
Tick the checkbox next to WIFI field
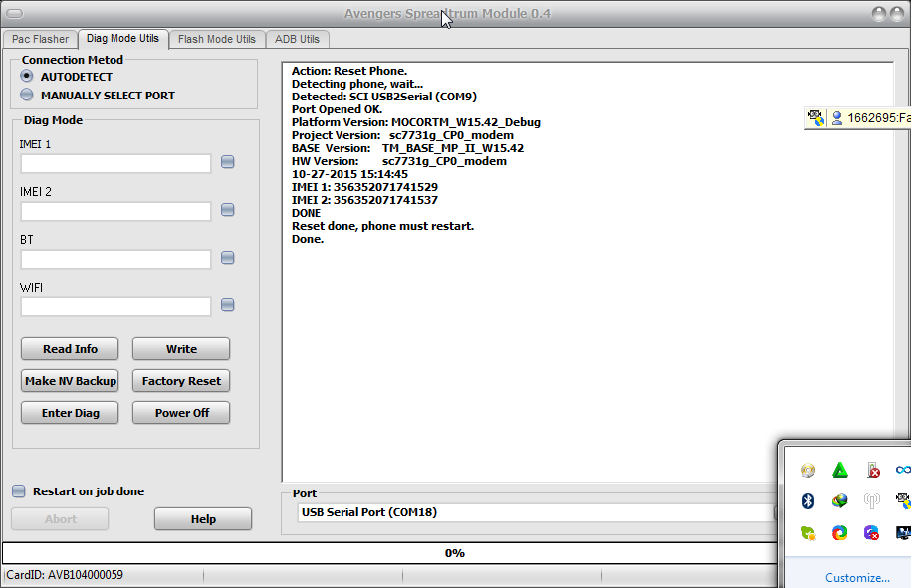[228, 305]
